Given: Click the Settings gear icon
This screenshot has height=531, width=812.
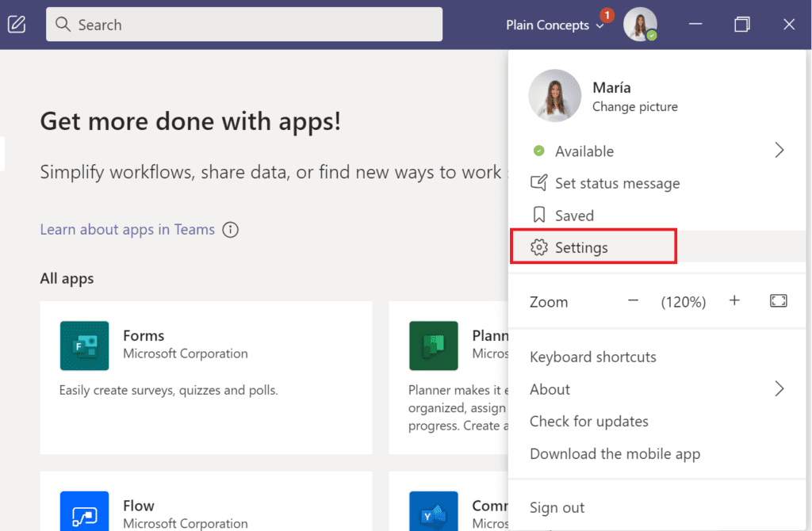Looking at the screenshot, I should (x=539, y=247).
